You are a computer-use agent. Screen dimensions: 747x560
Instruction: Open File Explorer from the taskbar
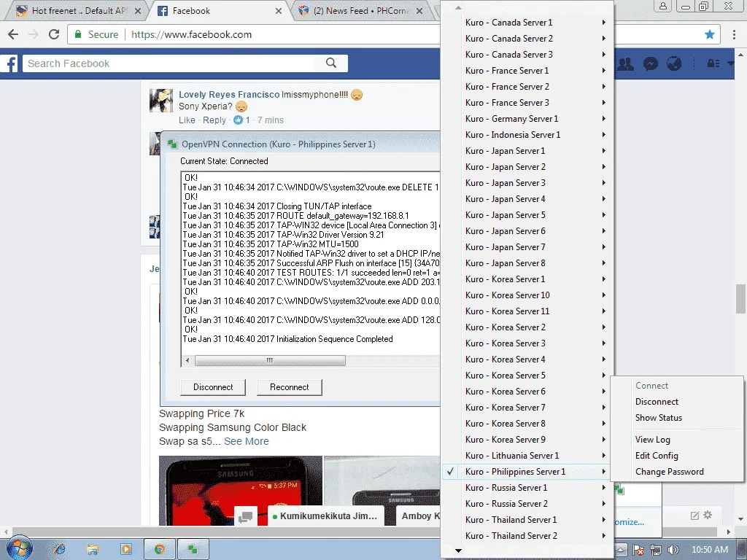click(x=93, y=550)
